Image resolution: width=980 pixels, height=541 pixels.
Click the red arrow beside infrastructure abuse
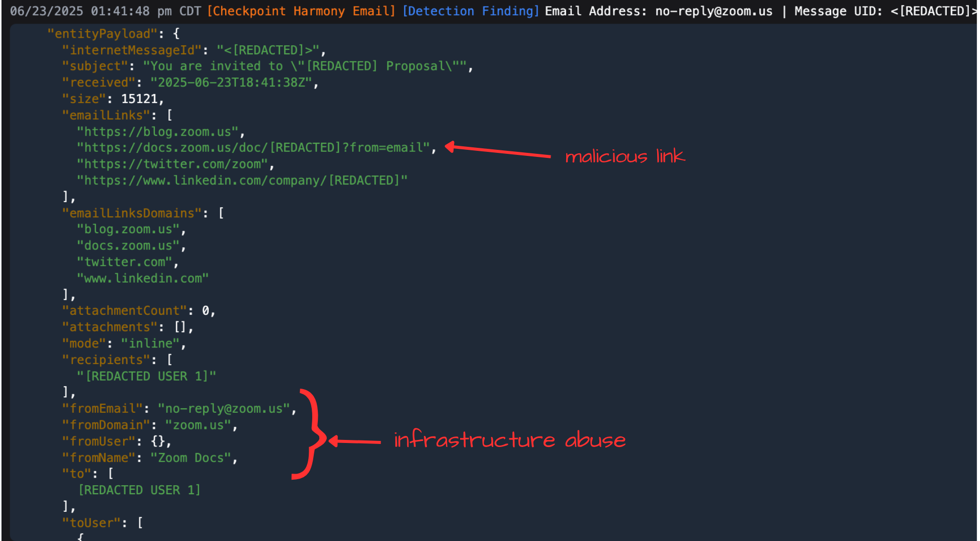(355, 441)
